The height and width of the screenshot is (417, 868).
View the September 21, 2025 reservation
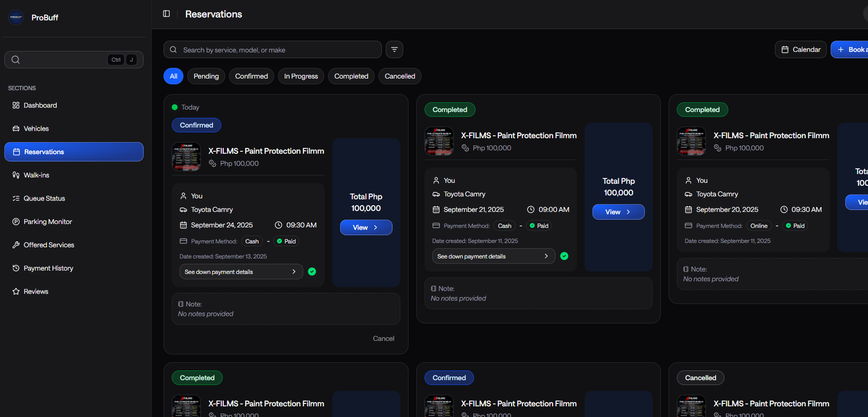tap(619, 212)
